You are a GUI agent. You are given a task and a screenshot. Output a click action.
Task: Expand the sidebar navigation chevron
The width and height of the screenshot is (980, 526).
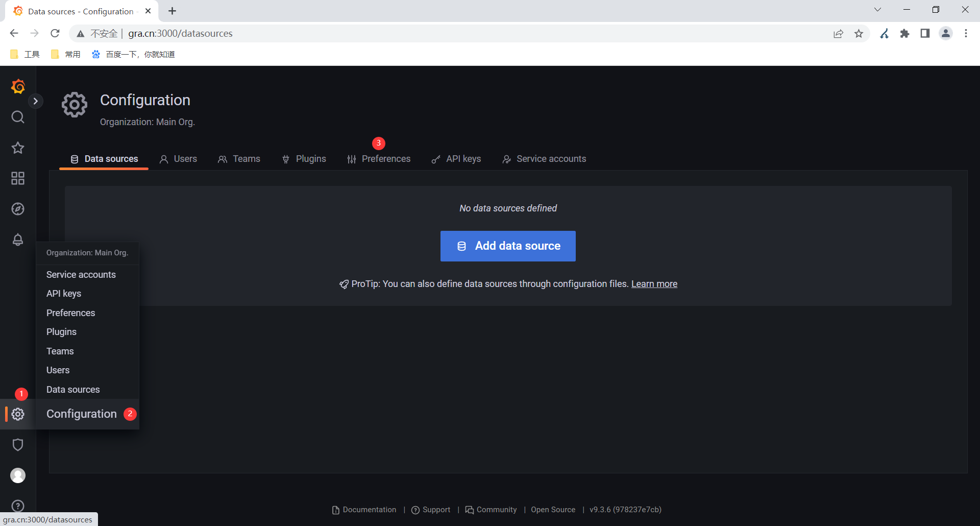click(35, 101)
